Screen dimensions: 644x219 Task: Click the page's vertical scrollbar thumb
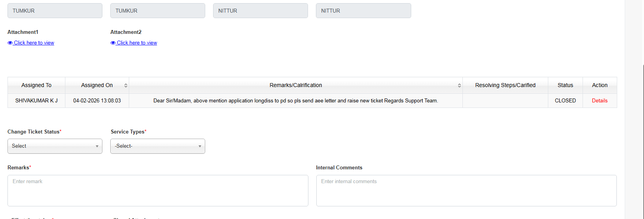(643, 142)
